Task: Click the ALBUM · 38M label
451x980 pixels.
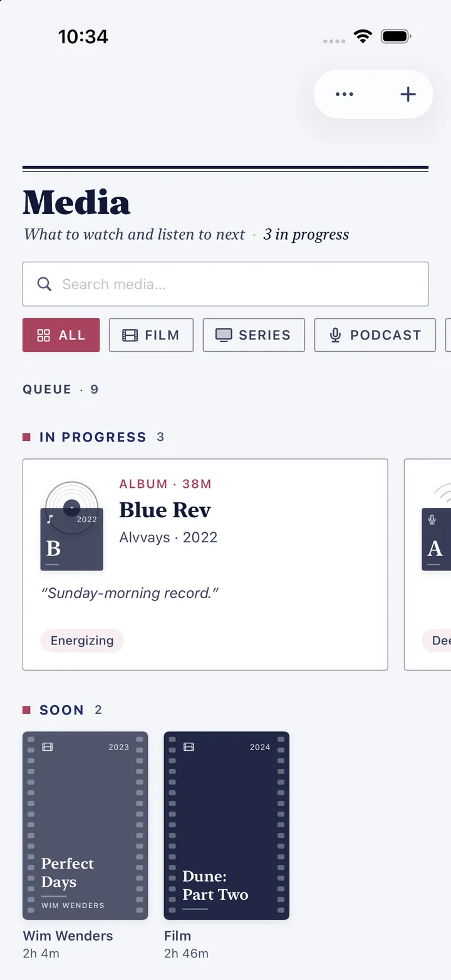Action: pyautogui.click(x=165, y=484)
